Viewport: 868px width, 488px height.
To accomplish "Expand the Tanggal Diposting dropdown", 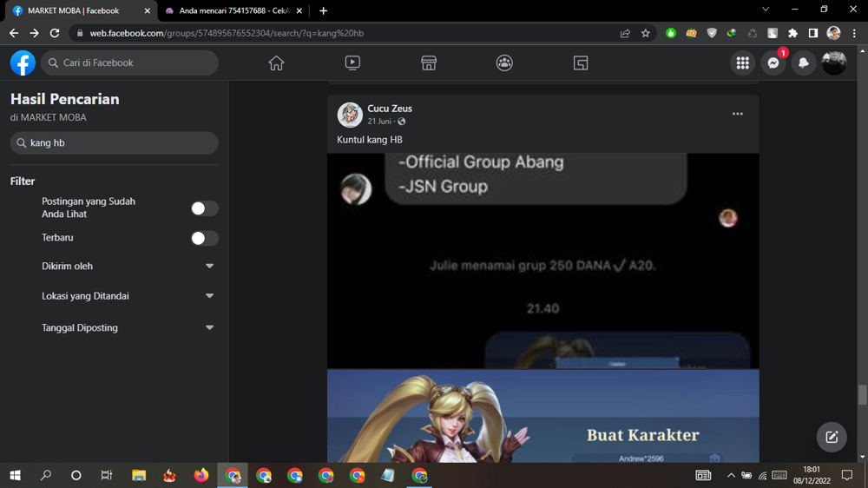I will (209, 327).
